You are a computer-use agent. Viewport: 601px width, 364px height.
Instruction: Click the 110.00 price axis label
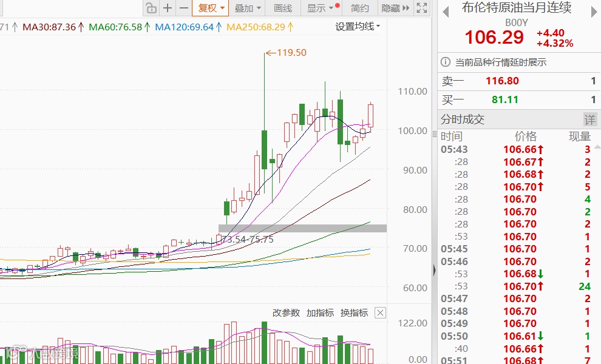pos(412,91)
